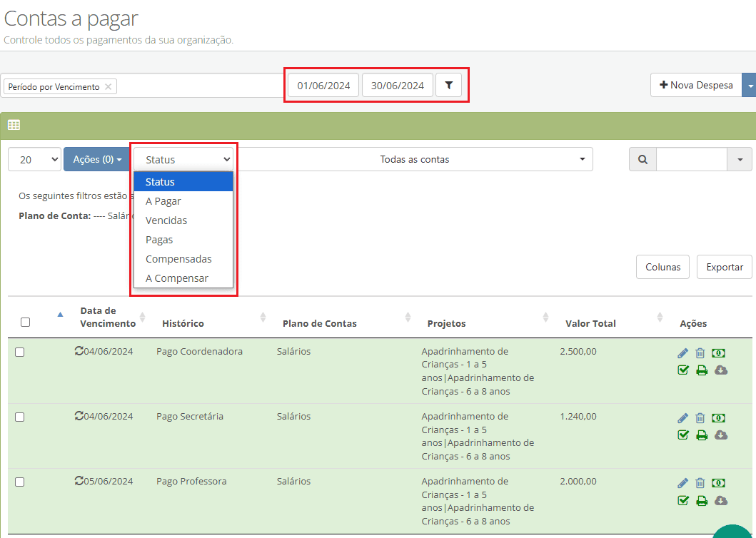Edit the Pago Coordenadora entry with pencil
Image resolution: width=756 pixels, height=538 pixels.
pos(682,353)
